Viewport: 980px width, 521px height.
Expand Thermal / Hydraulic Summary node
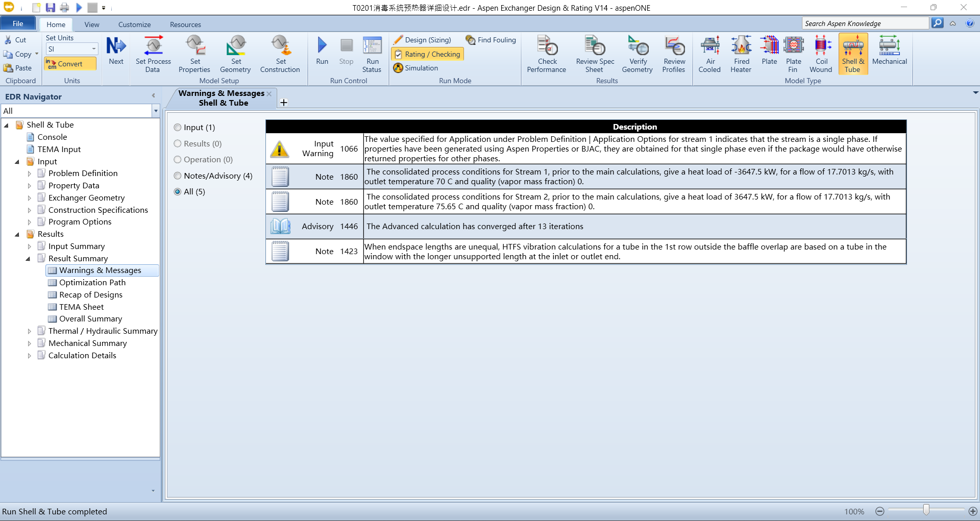coord(29,331)
